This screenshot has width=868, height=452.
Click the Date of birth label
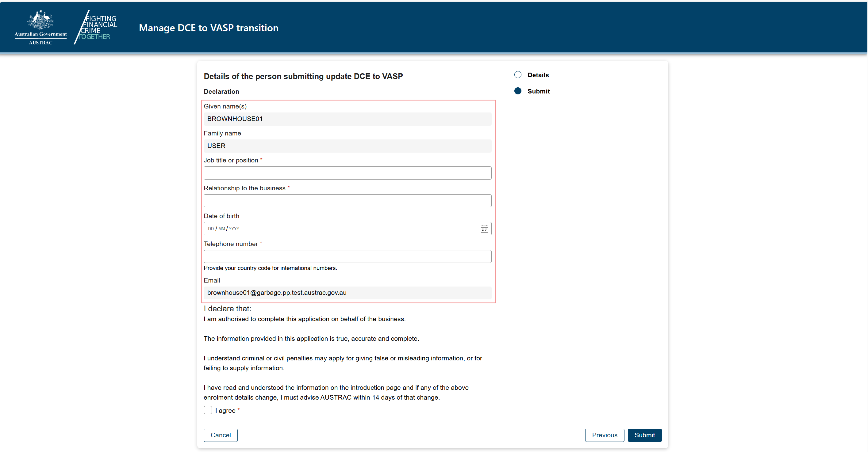click(221, 216)
